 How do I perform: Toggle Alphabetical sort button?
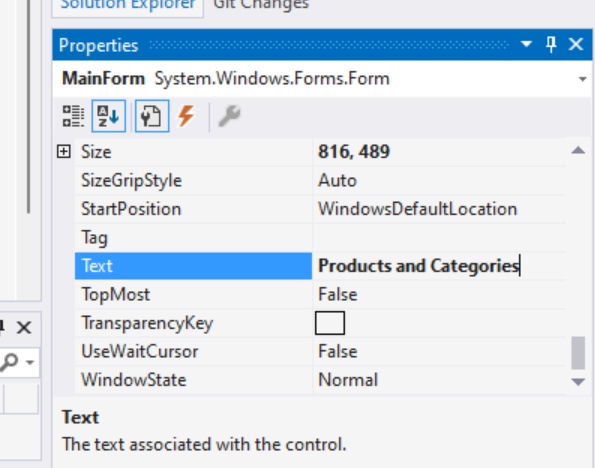point(109,116)
